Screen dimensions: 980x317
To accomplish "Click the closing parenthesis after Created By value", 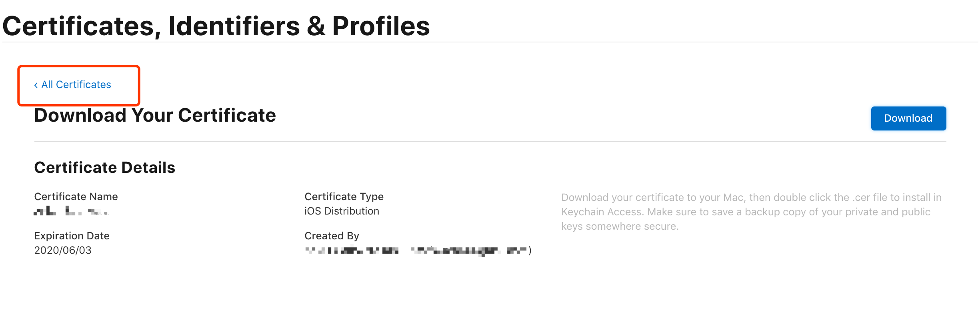I will [530, 251].
